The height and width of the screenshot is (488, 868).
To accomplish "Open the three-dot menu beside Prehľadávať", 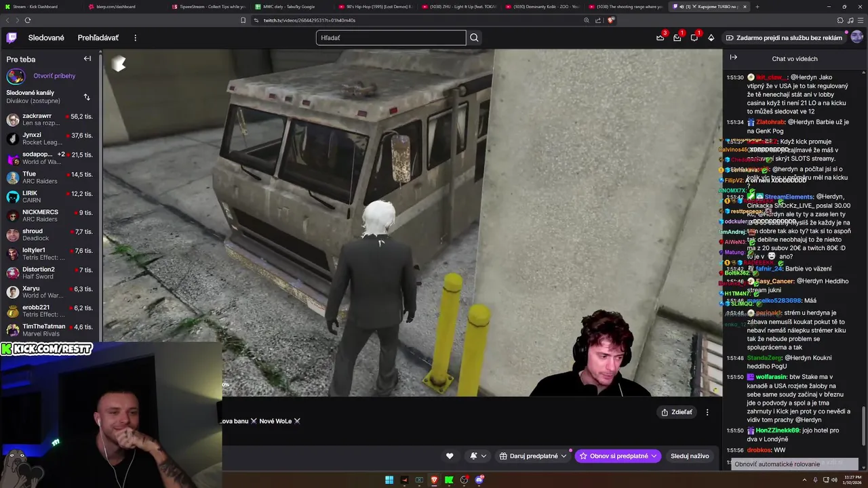I will [135, 38].
